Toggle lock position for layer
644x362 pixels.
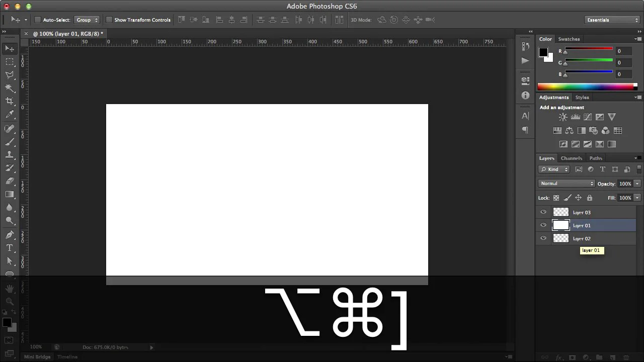(x=579, y=198)
